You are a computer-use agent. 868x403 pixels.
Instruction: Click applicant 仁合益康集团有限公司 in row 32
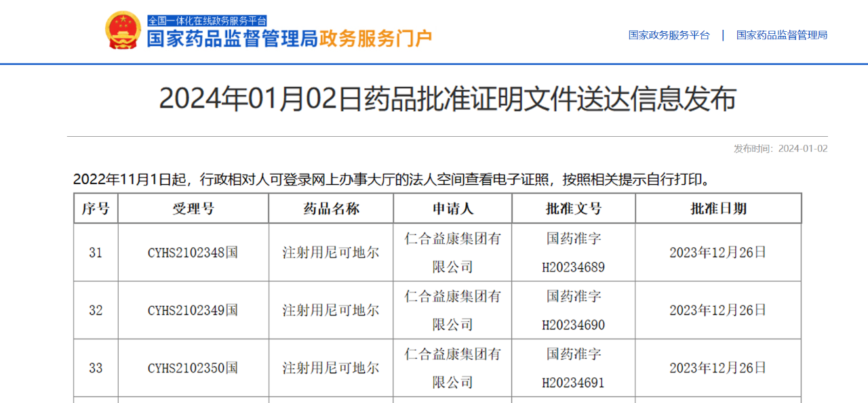tap(453, 310)
